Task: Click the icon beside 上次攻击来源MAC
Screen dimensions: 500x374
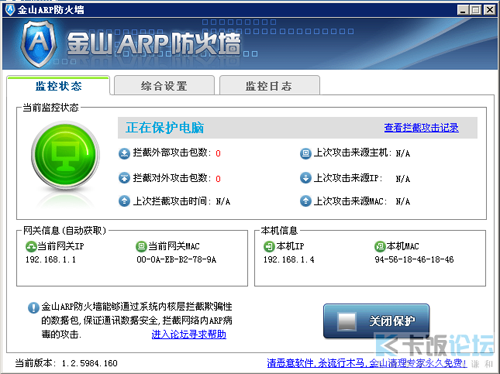Action: click(x=305, y=201)
